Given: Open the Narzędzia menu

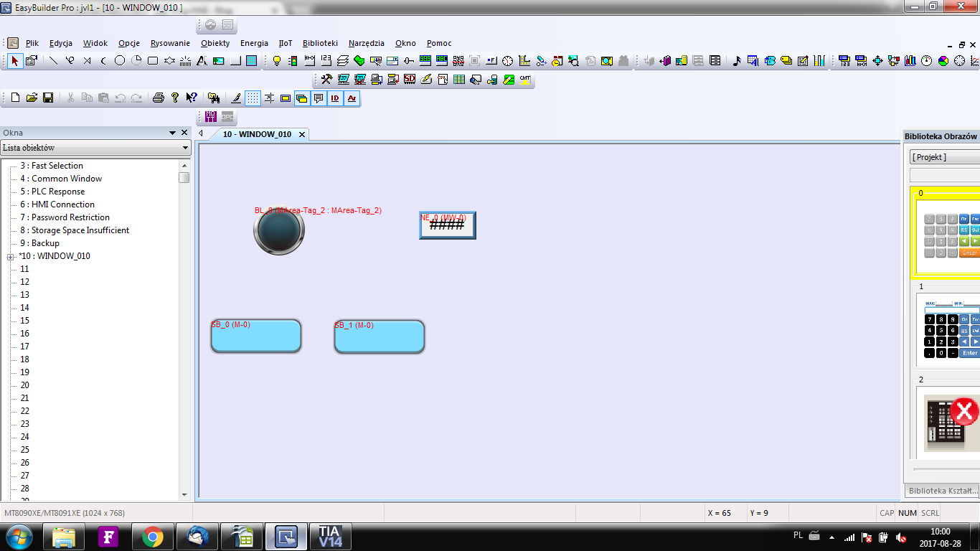Looking at the screenshot, I should tap(366, 43).
